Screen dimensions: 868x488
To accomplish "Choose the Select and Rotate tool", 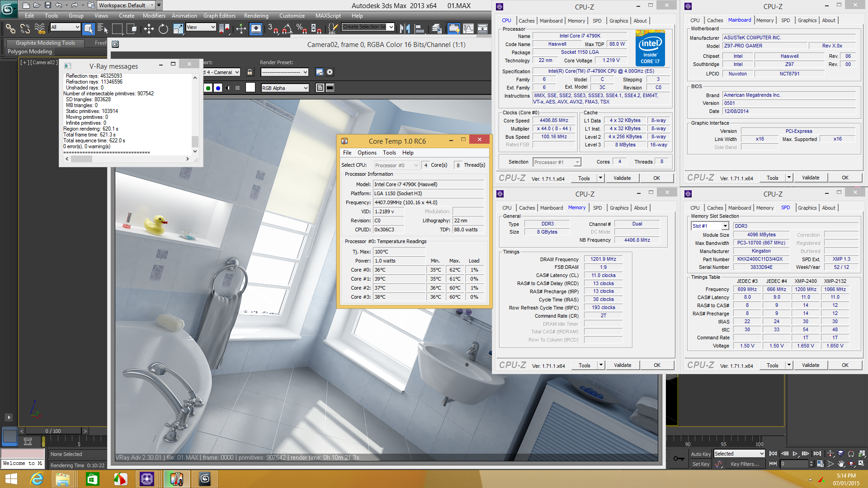I will (163, 29).
